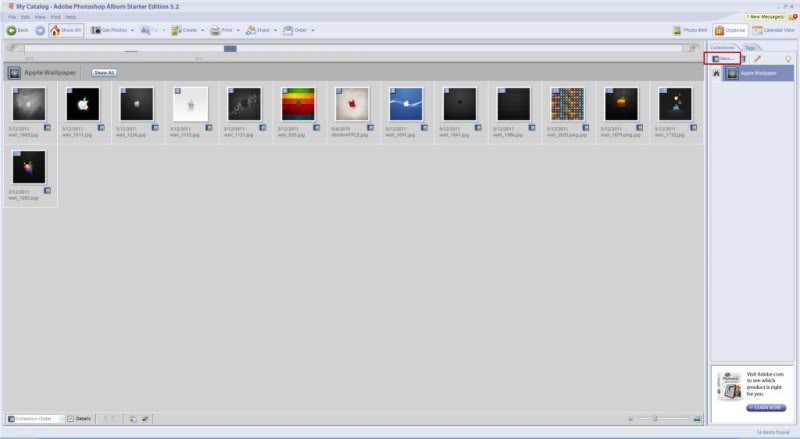
Task: Click collection tag icon under red apple thumbnail
Action: (x=370, y=128)
